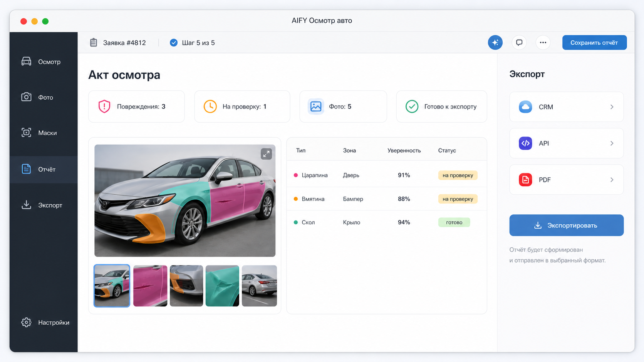This screenshot has width=644, height=362.
Task: Click the Сохранить отчёт button
Action: tap(594, 43)
